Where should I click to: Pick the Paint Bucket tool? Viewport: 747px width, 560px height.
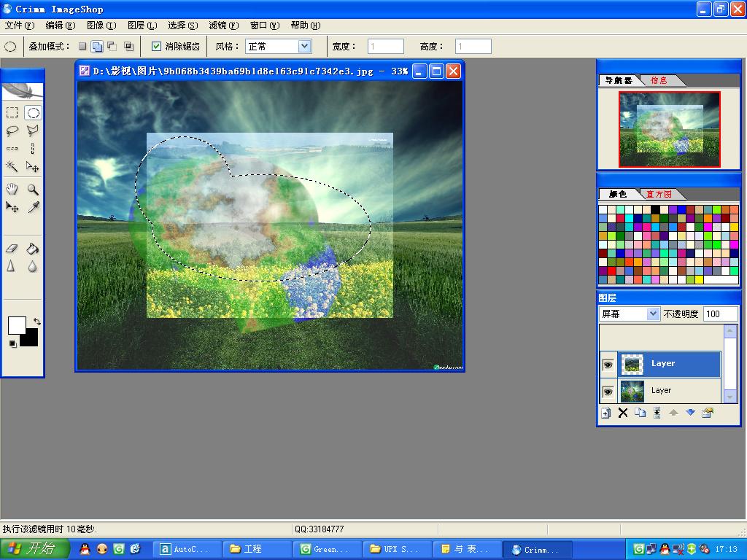point(32,249)
